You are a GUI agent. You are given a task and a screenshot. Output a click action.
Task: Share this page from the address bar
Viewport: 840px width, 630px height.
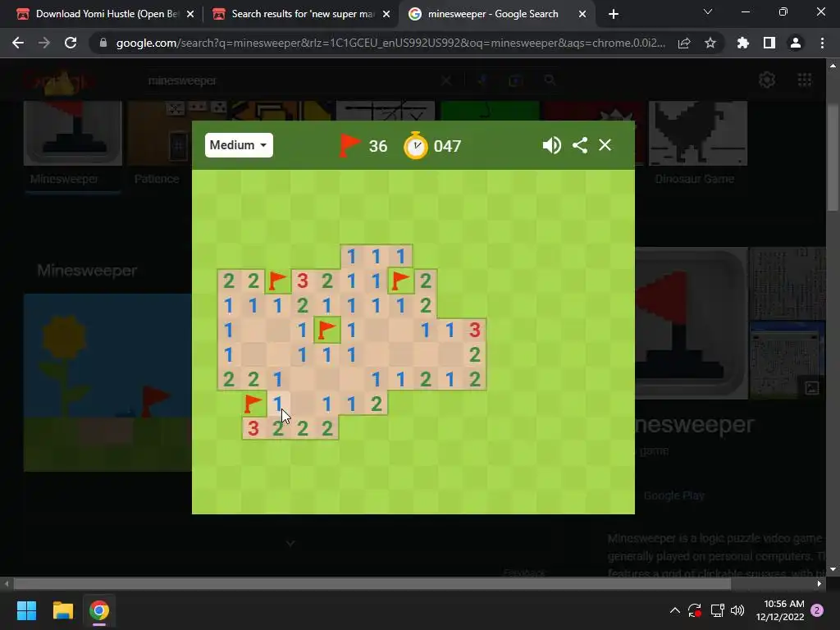coord(684,43)
